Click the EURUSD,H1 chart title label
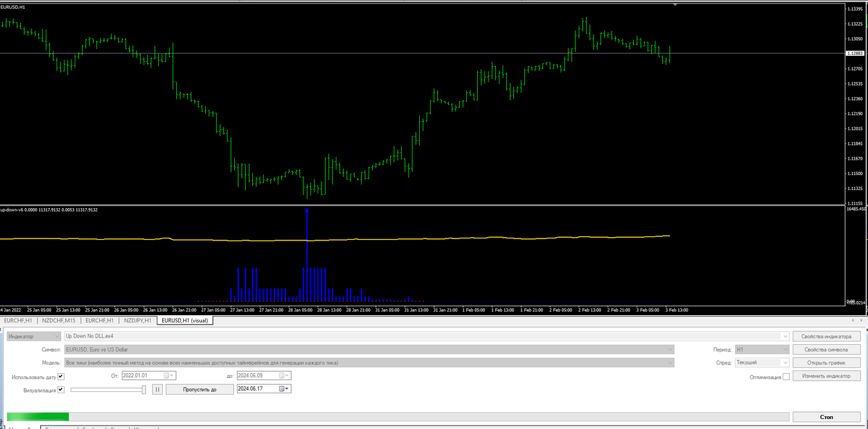The image size is (868, 429). [x=13, y=7]
